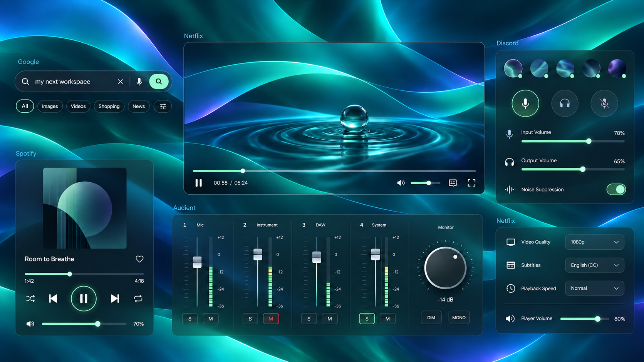Skip to next track in Spotify
The width and height of the screenshot is (644, 362).
coord(115,299)
